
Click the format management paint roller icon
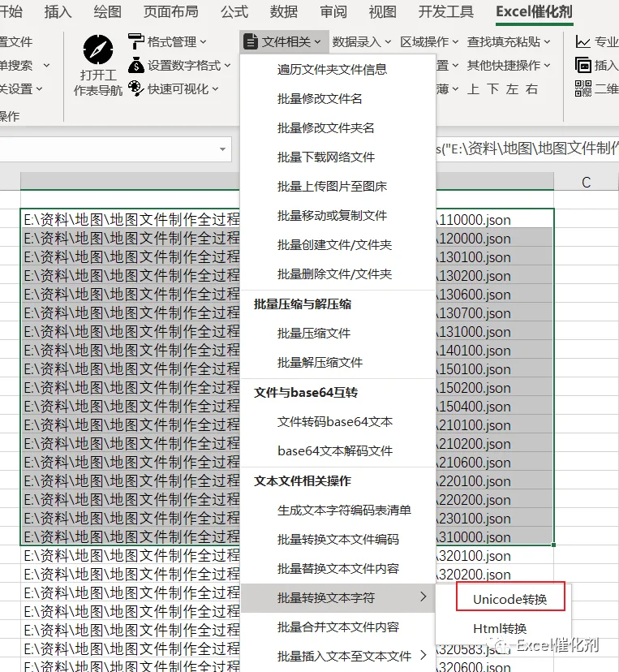pos(135,41)
